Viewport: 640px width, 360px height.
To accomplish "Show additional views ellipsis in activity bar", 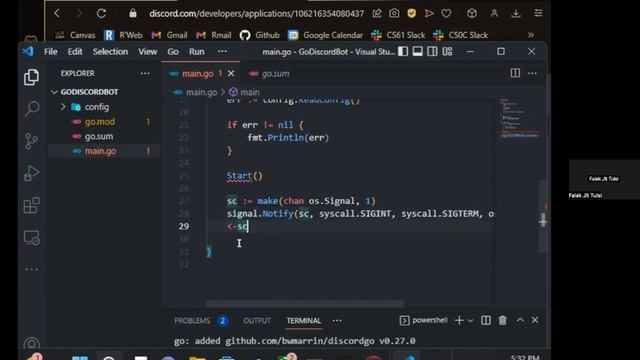I will click(x=31, y=269).
